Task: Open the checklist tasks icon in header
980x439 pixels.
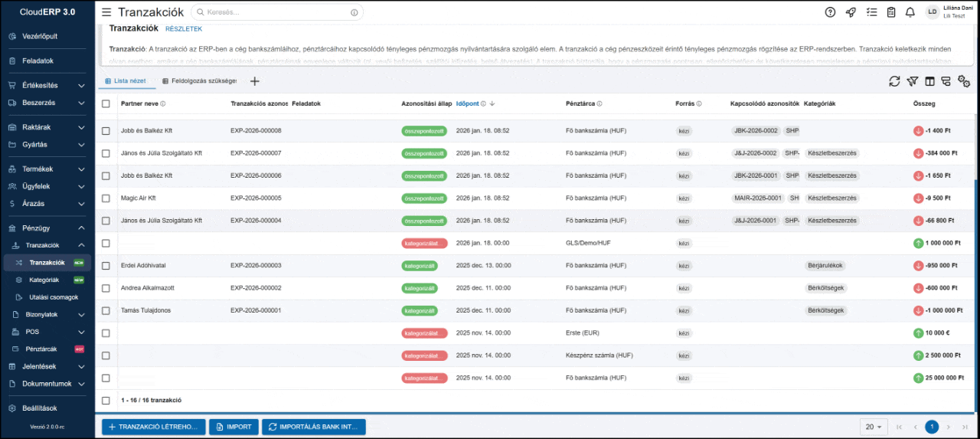Action: [871, 12]
